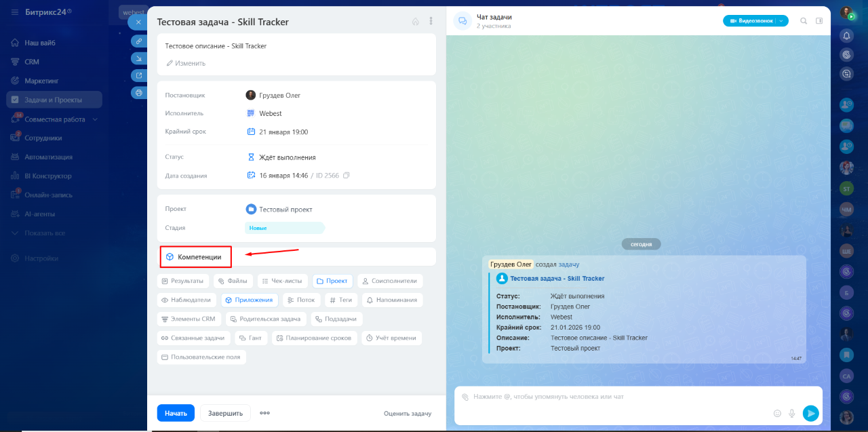Set Родительская задача chip
Viewport: 868px width, 432px height.
click(x=266, y=319)
